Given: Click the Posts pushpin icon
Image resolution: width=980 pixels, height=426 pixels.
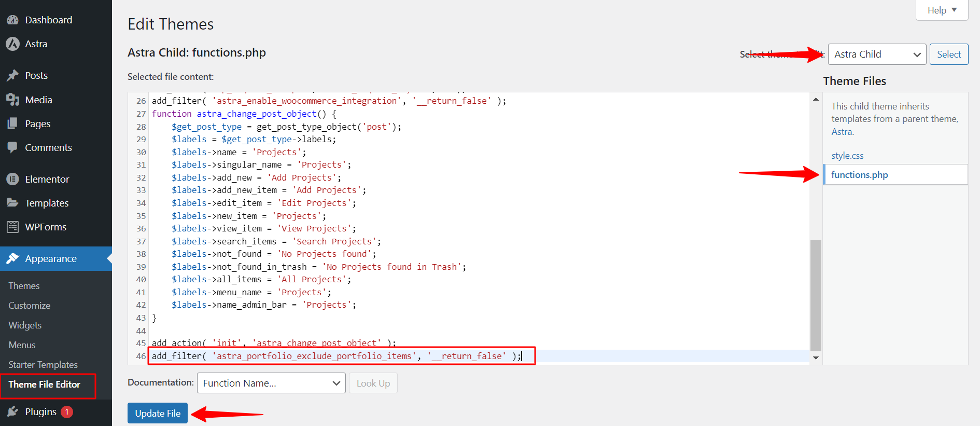Looking at the screenshot, I should pyautogui.click(x=12, y=76).
